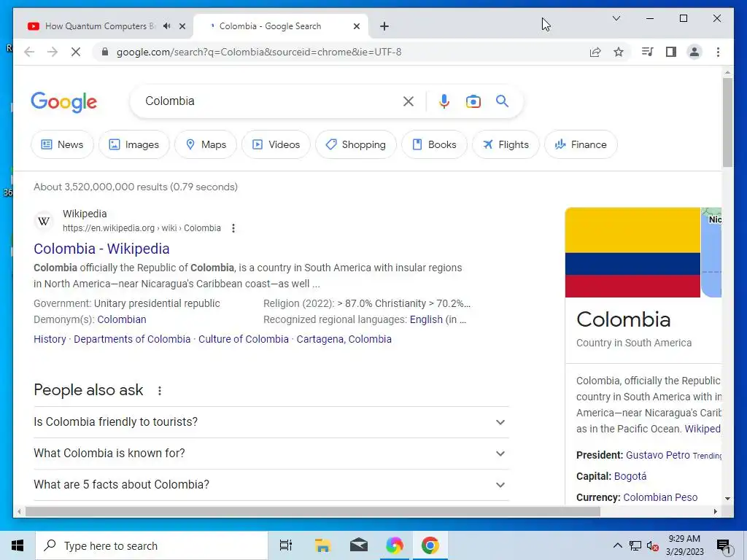This screenshot has height=560, width=747.
Task: Open Gustavo Petro president link
Action: click(x=657, y=455)
